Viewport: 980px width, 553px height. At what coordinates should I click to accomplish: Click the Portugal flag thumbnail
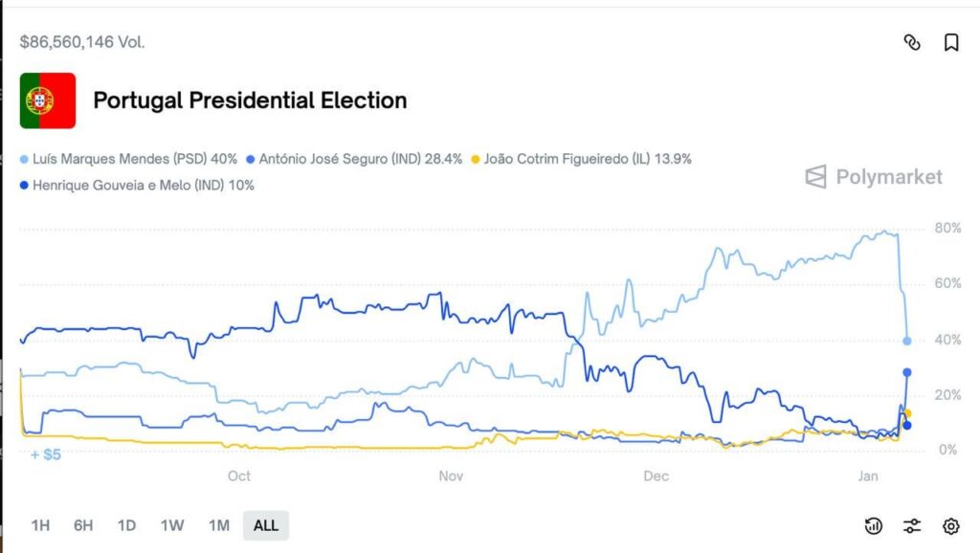[48, 100]
